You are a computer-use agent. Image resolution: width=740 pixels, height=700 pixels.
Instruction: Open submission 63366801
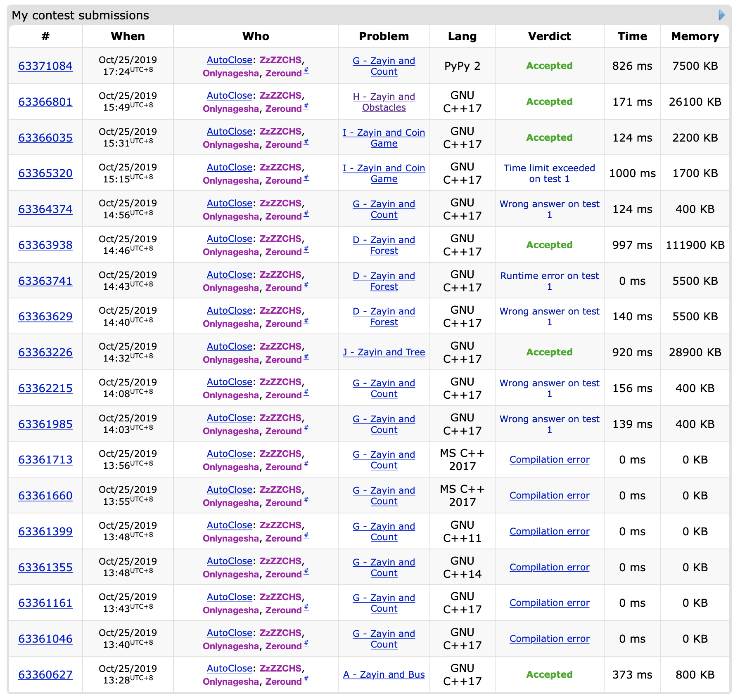[45, 102]
